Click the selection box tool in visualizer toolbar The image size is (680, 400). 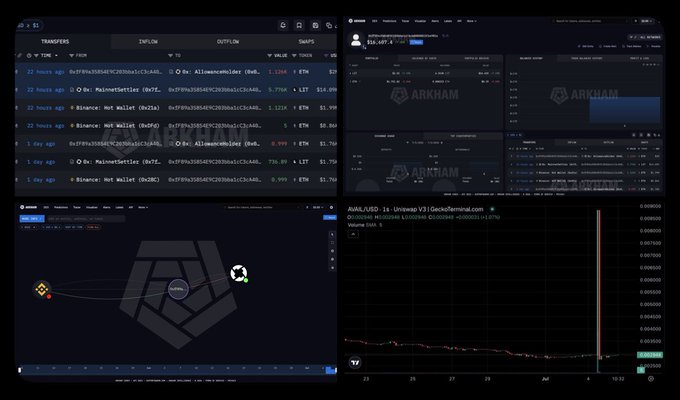(x=332, y=243)
